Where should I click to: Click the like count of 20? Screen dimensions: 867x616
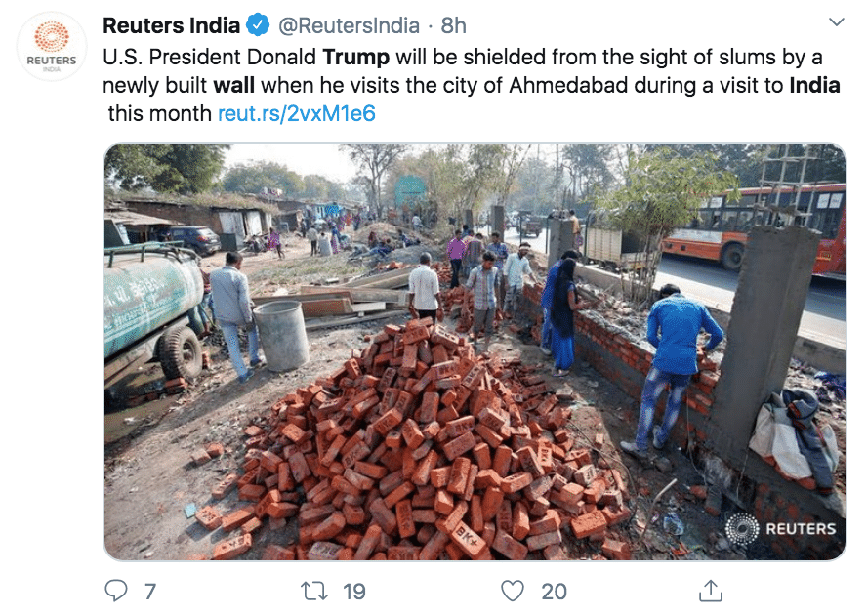click(x=554, y=591)
